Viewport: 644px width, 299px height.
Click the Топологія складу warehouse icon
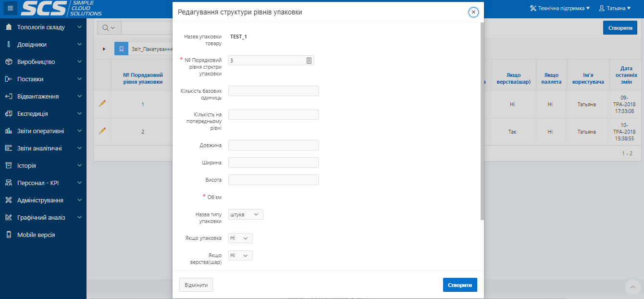click(9, 27)
